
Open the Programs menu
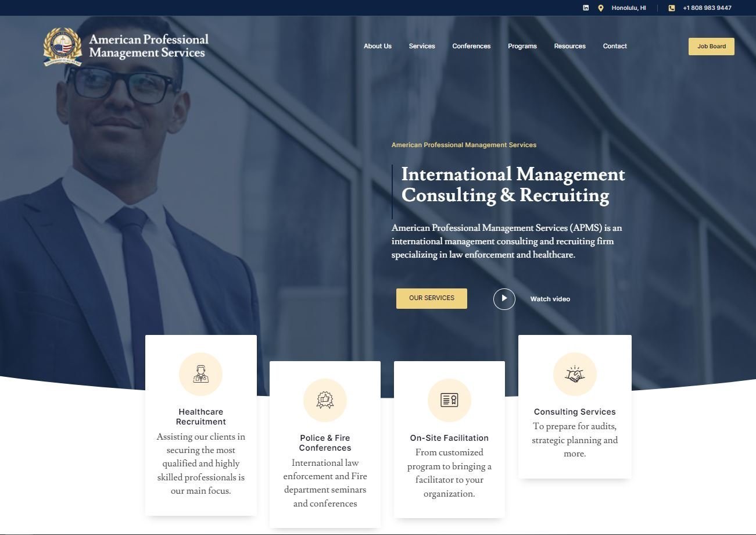click(x=522, y=46)
